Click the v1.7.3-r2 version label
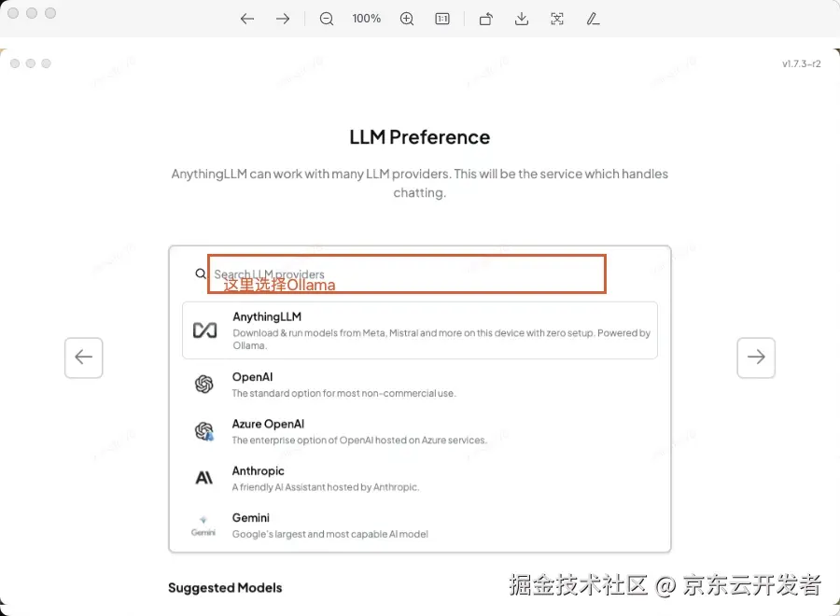This screenshot has width=840, height=616. click(x=802, y=63)
